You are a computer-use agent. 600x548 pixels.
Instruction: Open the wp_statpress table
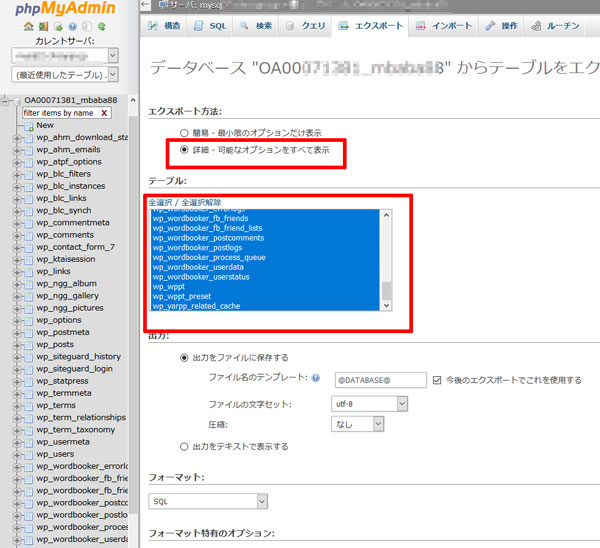(62, 381)
